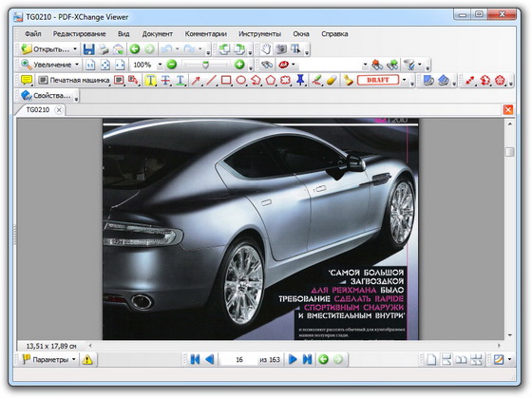Open the stamp selection dropdown after DRAFT
Image resolution: width=532 pixels, height=398 pixels.
404,80
